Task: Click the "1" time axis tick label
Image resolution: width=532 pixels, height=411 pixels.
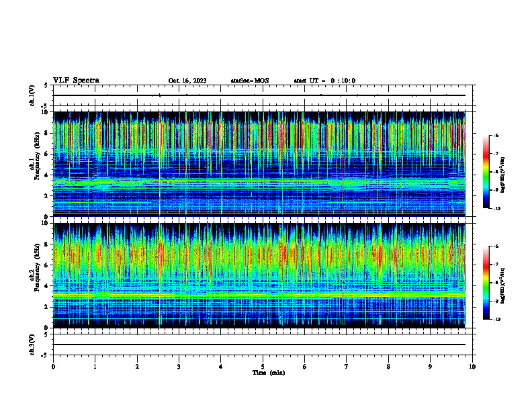Action: click(95, 367)
